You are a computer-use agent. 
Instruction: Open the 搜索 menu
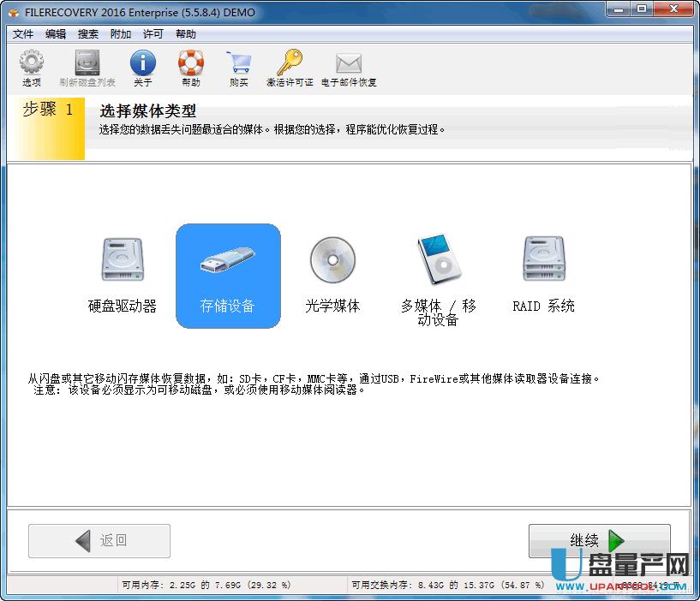point(87,34)
